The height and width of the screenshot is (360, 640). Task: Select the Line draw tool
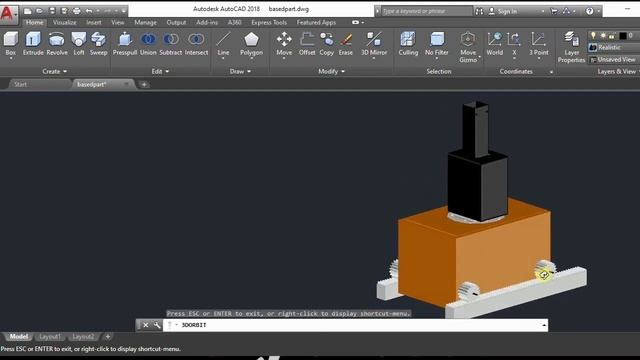click(x=223, y=44)
